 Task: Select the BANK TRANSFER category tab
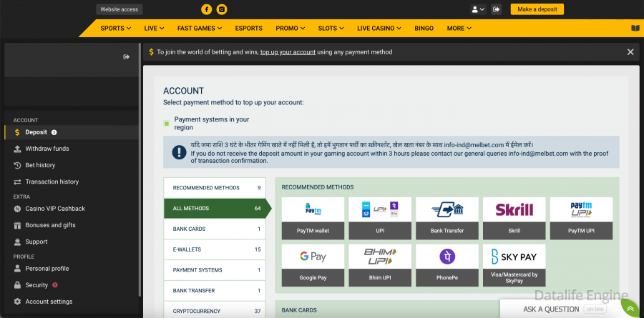tap(215, 291)
